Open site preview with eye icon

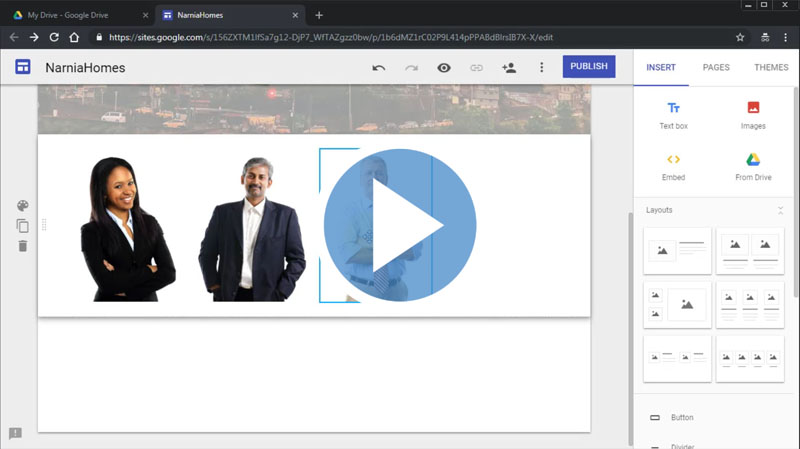click(444, 68)
